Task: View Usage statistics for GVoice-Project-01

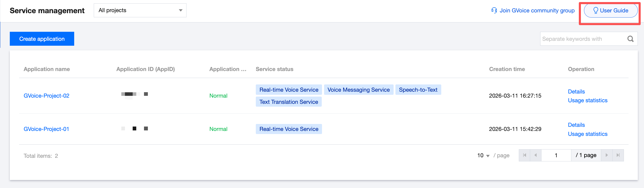Action: (x=588, y=134)
